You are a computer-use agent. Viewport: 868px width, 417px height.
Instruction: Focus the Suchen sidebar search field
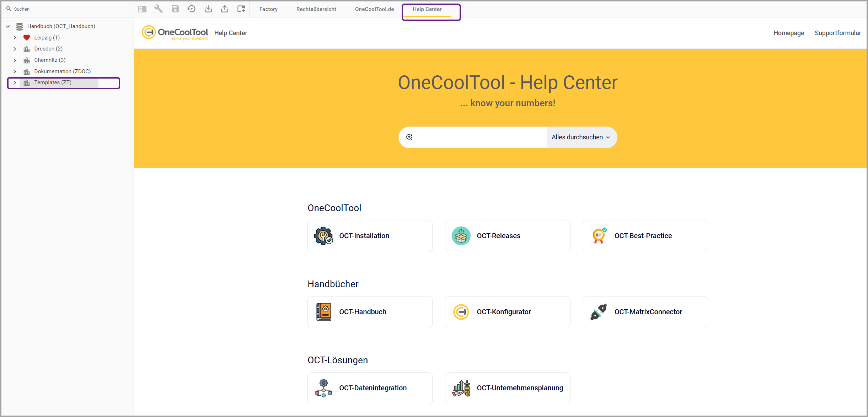[68, 9]
